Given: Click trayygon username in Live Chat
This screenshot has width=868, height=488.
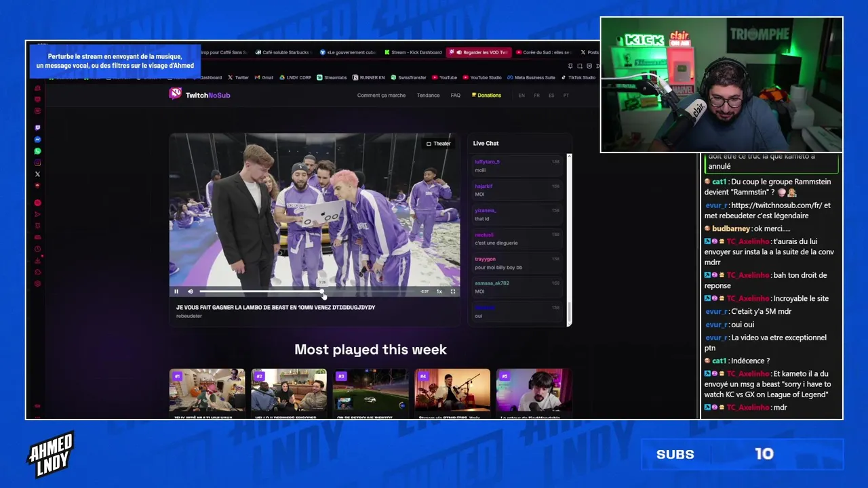Looking at the screenshot, I should 485,259.
